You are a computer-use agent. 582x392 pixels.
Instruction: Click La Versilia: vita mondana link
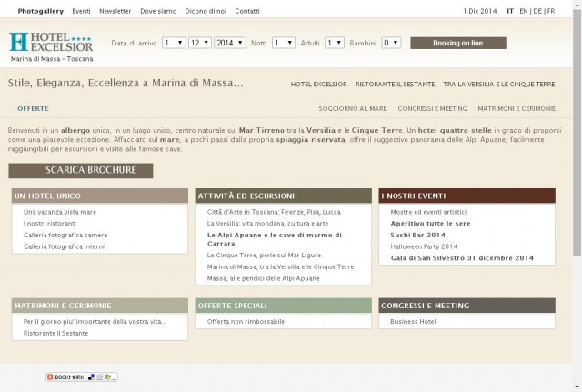coord(267,224)
